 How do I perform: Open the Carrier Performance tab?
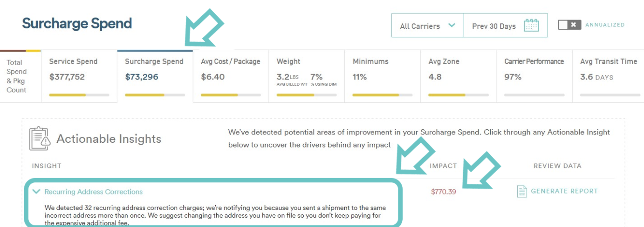pos(534,76)
